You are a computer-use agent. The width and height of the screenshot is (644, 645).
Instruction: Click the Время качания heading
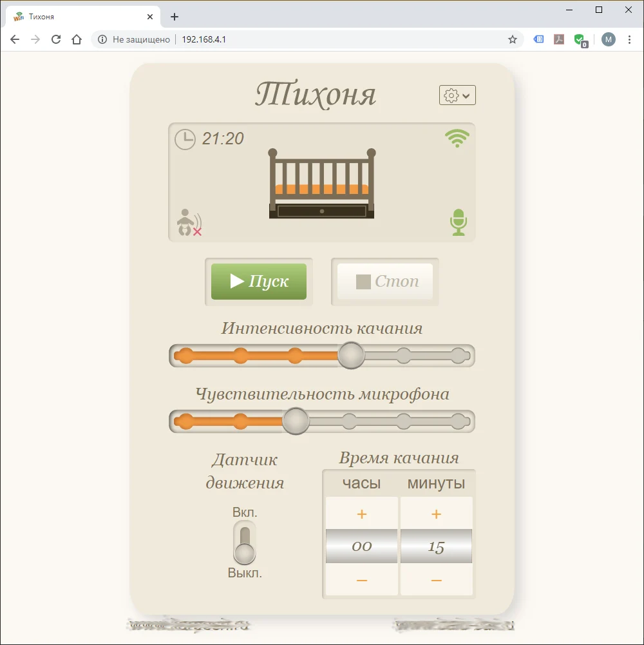[x=399, y=458]
